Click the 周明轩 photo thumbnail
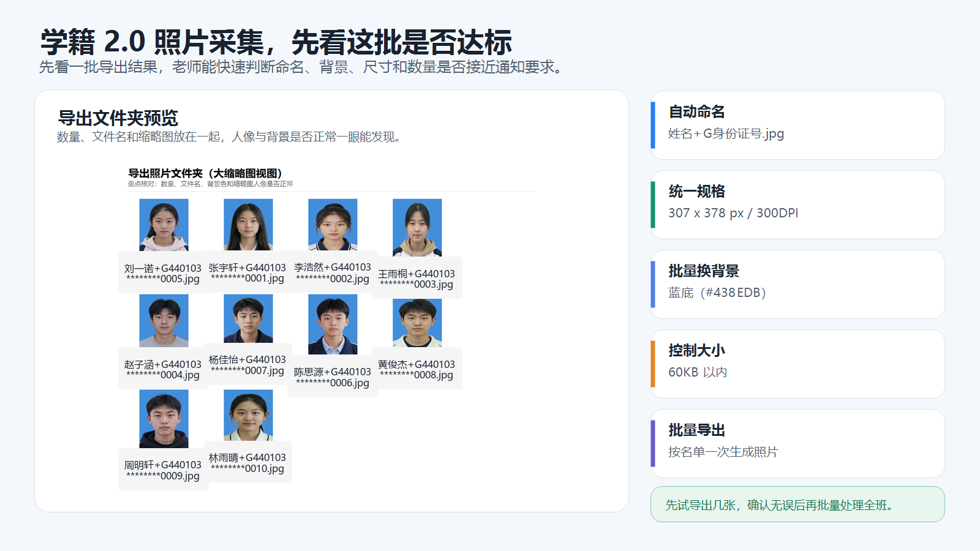 pos(164,419)
